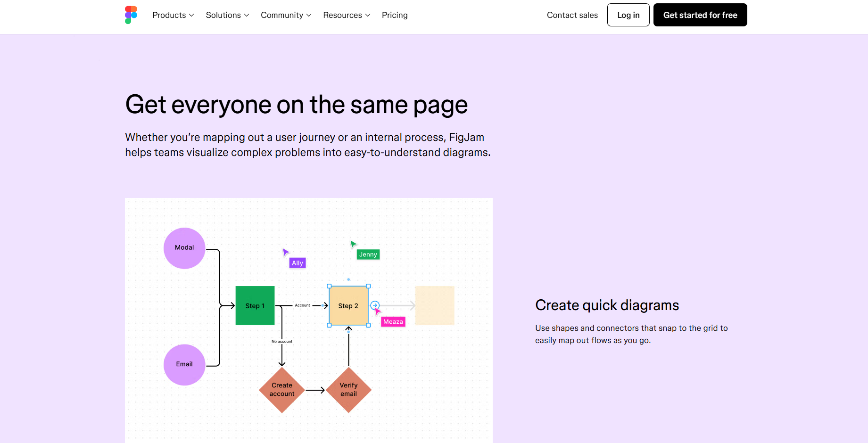Click the Log in button
Image resolution: width=868 pixels, height=443 pixels.
pos(628,15)
